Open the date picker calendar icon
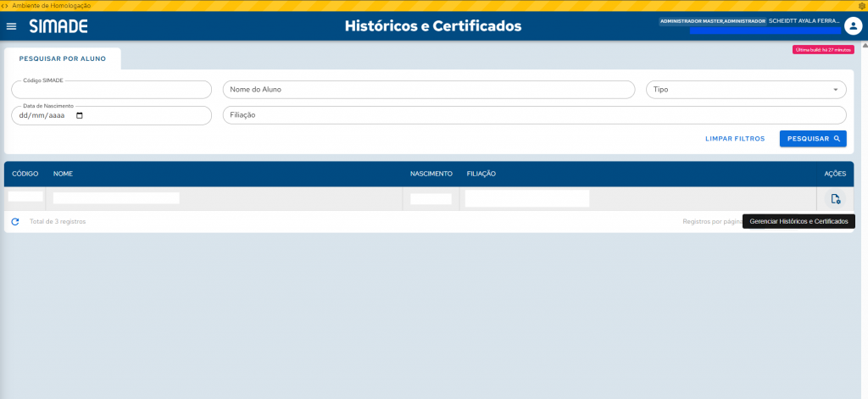Screen dimensions: 868x399 coord(80,115)
